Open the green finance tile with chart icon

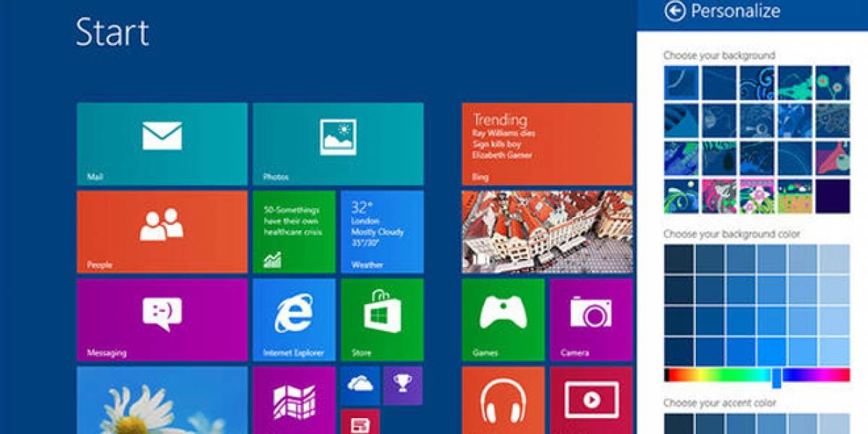294,232
